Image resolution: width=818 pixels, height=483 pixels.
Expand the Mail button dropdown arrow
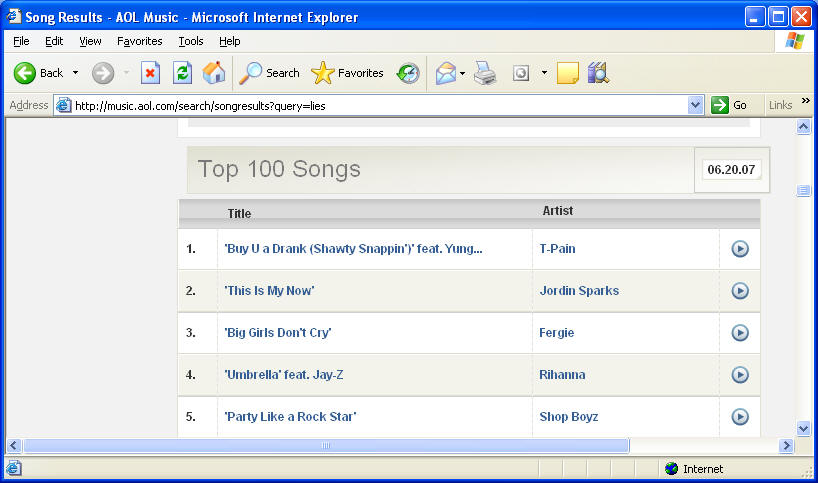pos(462,74)
